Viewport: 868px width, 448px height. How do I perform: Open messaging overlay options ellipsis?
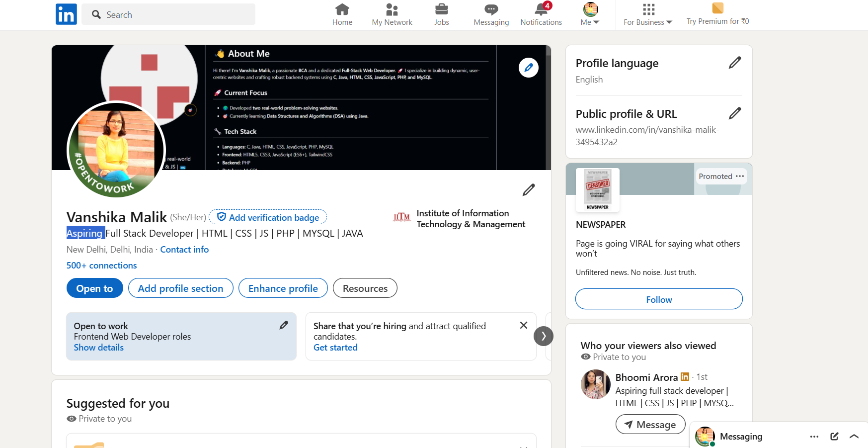[814, 437]
